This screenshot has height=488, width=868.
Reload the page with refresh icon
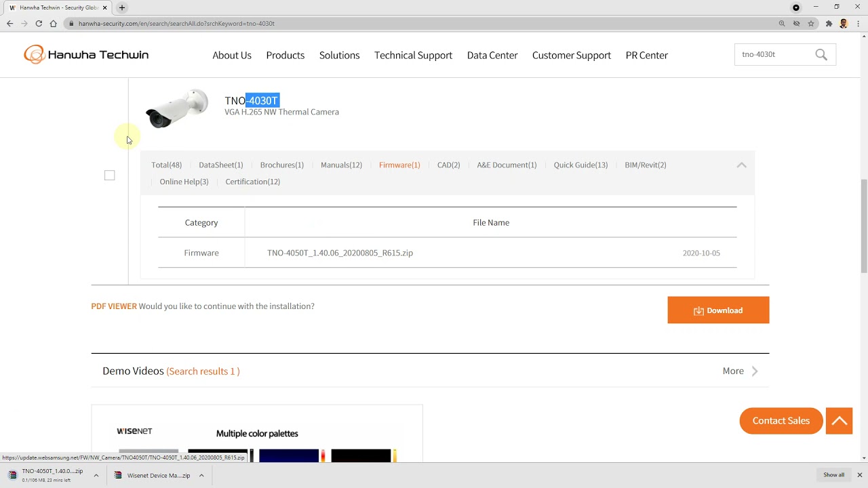point(39,23)
